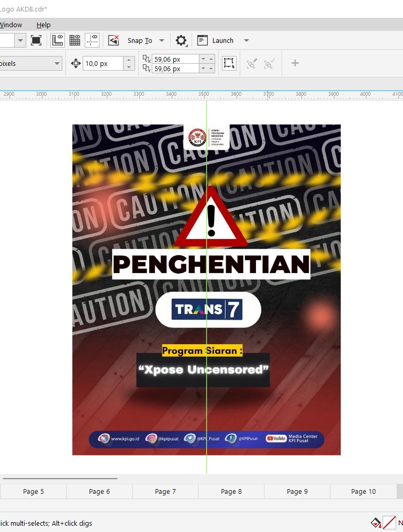Click the finish focus editing icon
This screenshot has height=532, width=403.
[269, 63]
